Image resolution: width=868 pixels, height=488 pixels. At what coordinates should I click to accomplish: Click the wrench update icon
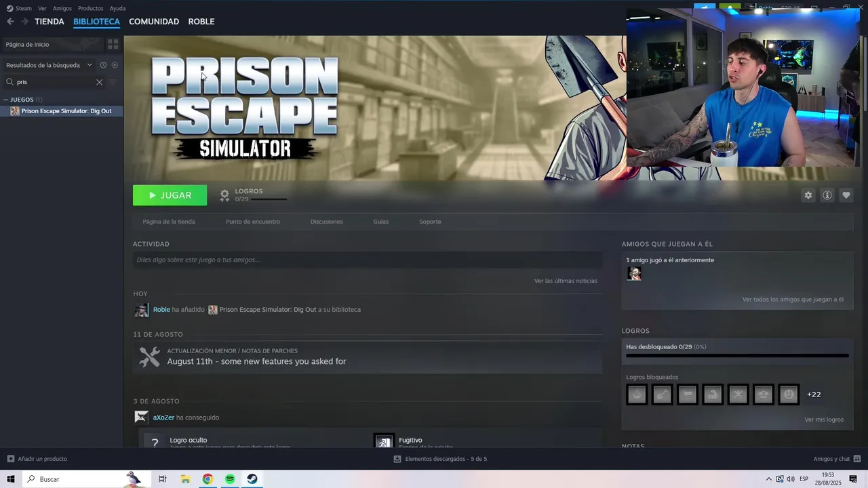click(x=149, y=357)
